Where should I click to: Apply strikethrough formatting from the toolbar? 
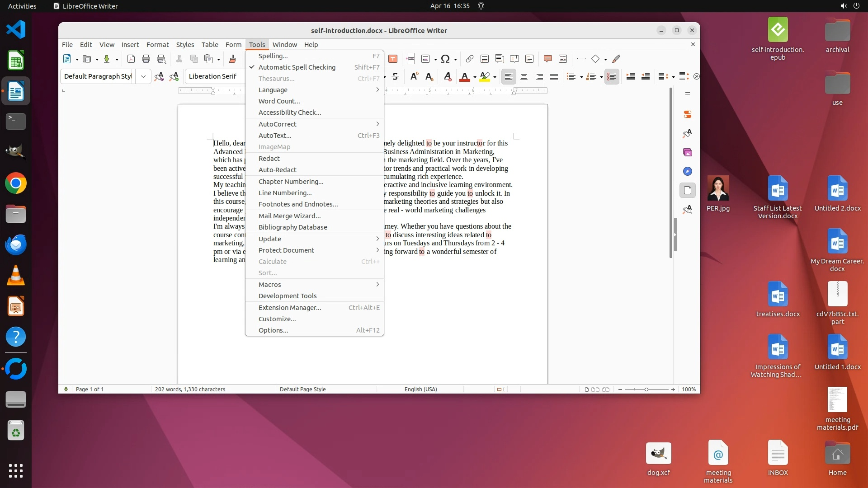[x=395, y=76]
